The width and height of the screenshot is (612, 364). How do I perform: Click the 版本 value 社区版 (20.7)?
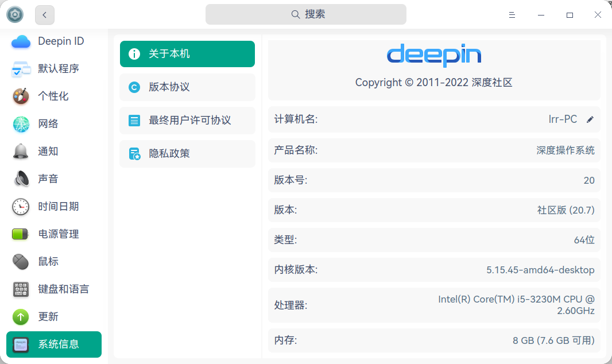[565, 210]
